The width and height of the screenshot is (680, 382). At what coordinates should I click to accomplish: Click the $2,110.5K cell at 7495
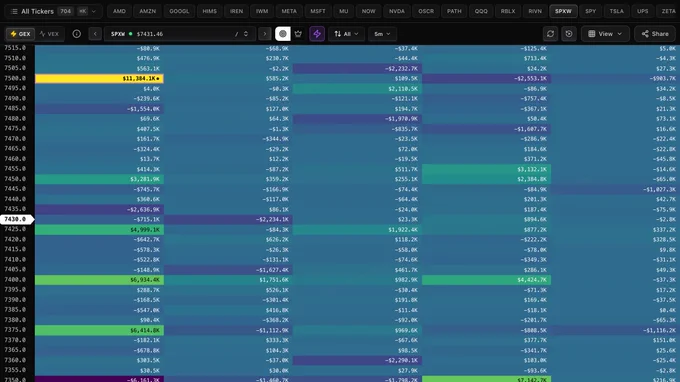[x=357, y=88]
